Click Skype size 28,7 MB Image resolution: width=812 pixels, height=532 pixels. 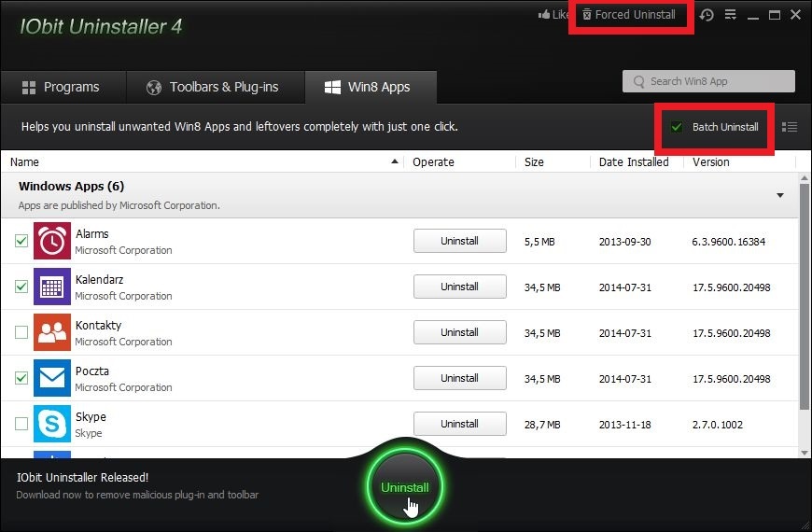(x=542, y=425)
